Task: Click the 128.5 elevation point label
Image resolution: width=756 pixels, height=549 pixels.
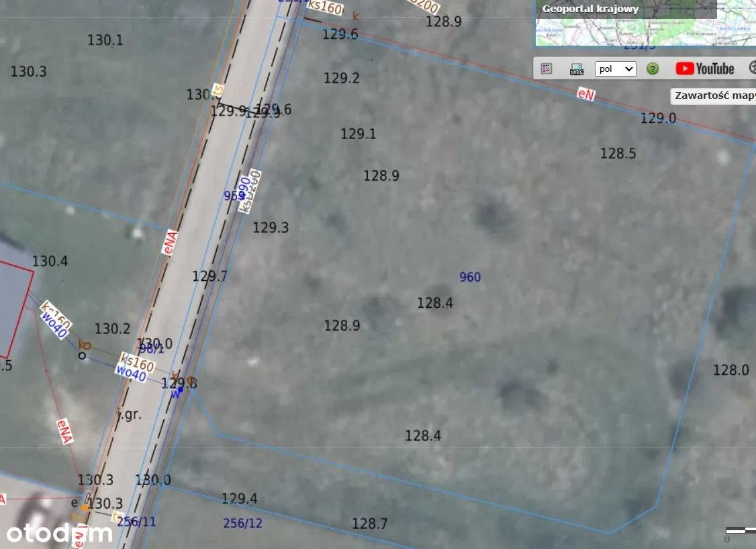Action: [x=618, y=153]
